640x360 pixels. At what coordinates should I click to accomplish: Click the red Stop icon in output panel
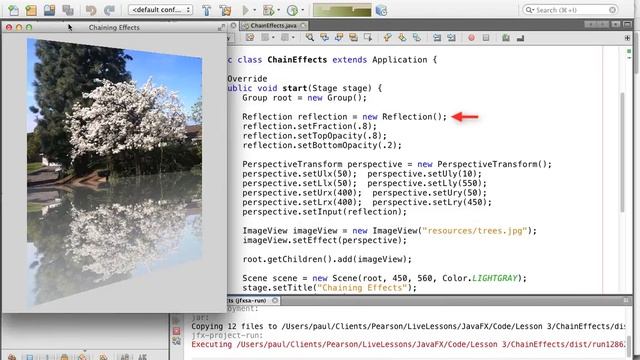click(x=176, y=331)
